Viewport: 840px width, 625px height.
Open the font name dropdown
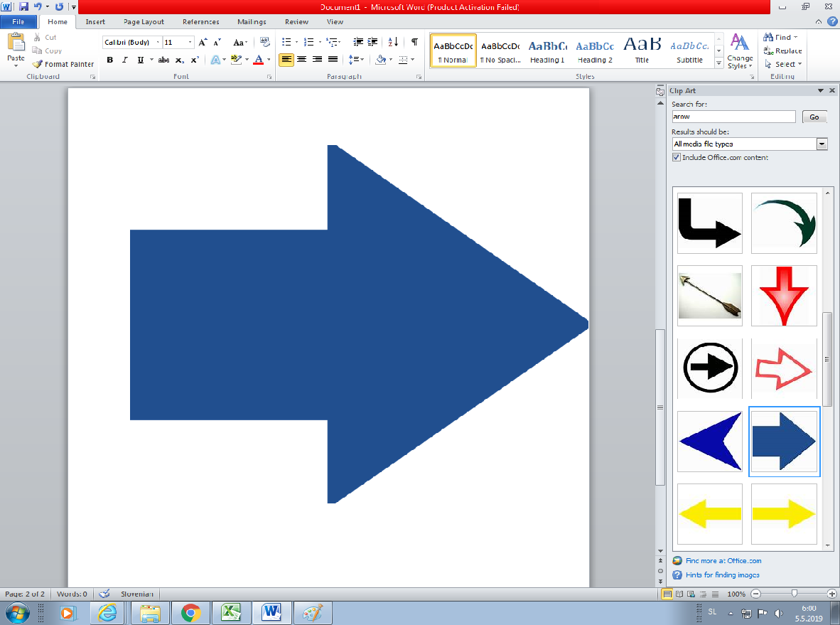pos(158,43)
